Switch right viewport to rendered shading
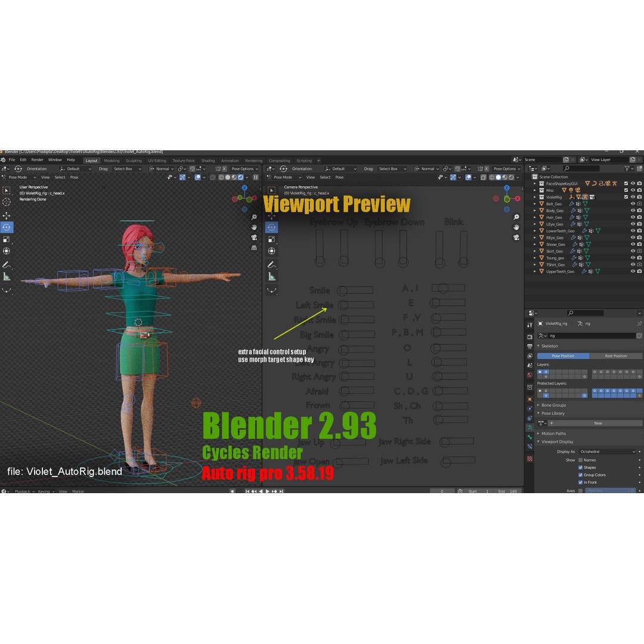644x644 pixels. click(x=512, y=178)
